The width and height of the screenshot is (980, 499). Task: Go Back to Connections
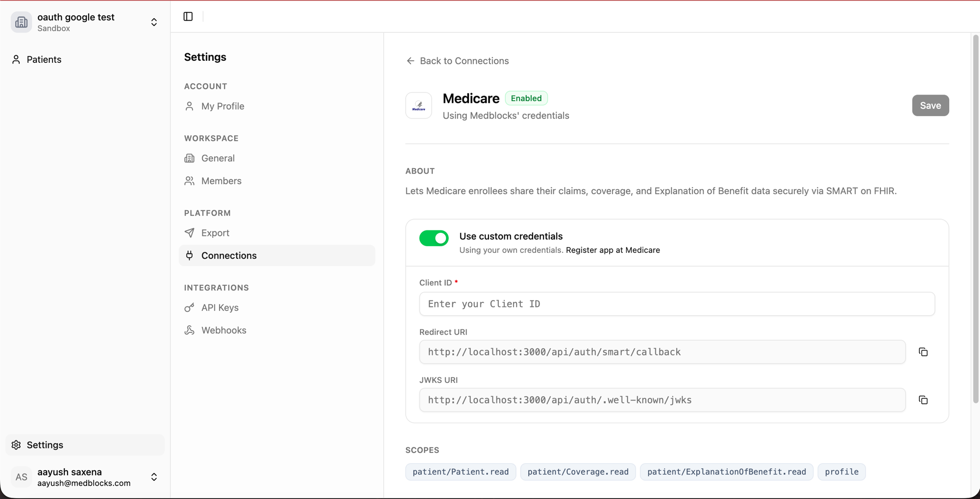click(457, 61)
